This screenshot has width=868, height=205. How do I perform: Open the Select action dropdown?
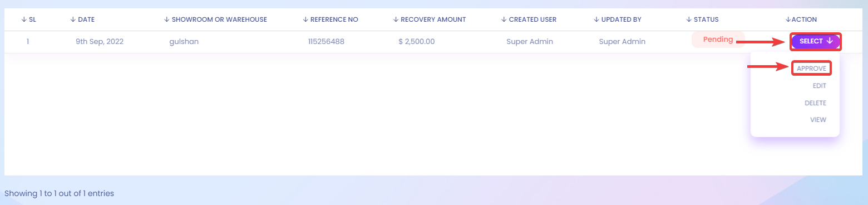click(816, 41)
